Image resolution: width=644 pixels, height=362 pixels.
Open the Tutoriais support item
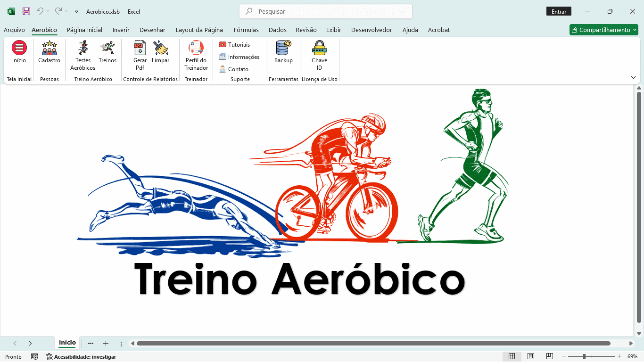(x=234, y=44)
